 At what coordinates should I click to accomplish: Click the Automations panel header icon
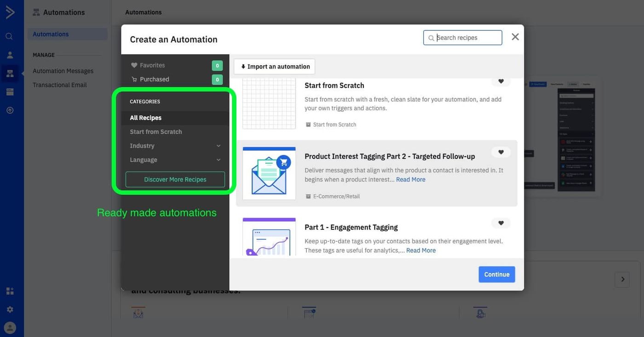click(x=36, y=12)
